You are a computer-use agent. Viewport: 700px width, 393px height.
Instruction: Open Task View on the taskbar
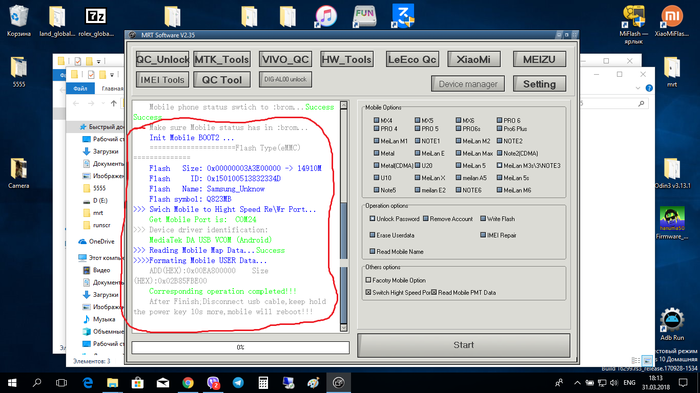(x=62, y=383)
